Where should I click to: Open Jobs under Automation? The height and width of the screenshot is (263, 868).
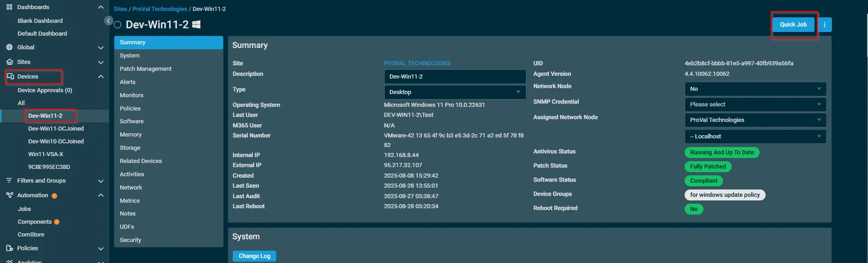[24, 209]
